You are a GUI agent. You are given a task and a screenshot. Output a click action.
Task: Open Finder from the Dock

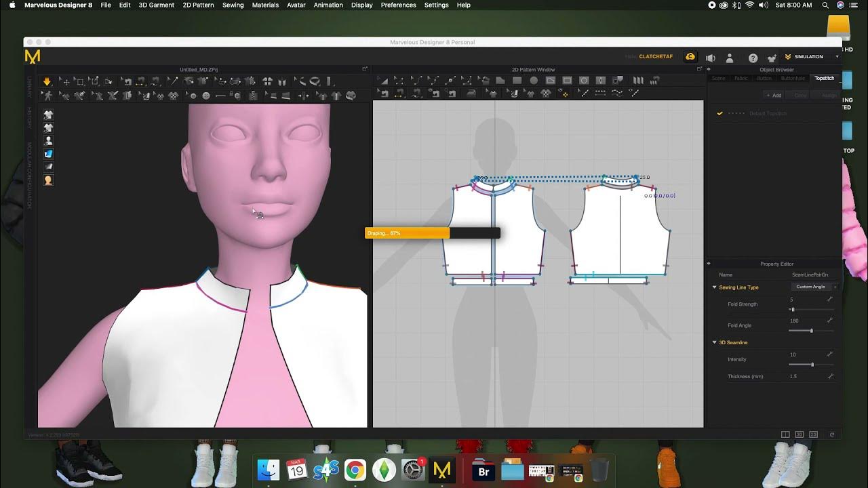tap(269, 470)
